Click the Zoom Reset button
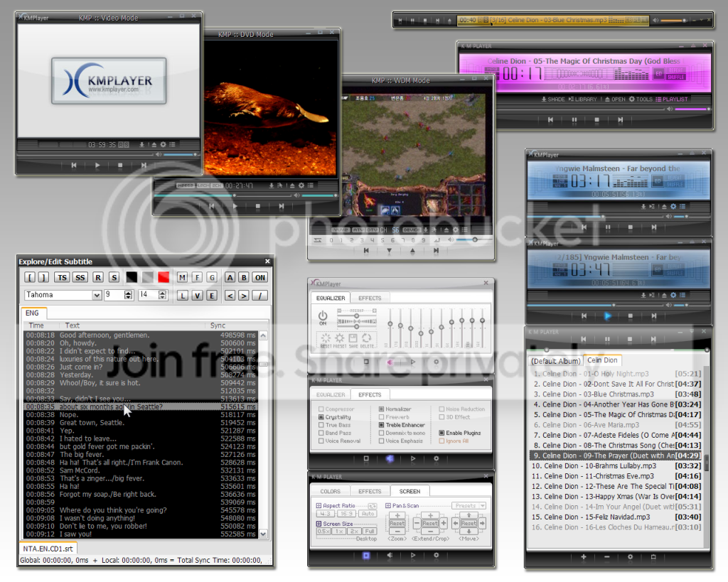Viewport: 728px width, 582px height. pyautogui.click(x=397, y=524)
